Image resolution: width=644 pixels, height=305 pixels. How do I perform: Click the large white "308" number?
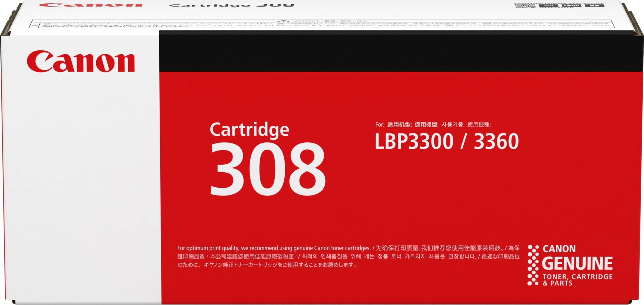click(268, 169)
